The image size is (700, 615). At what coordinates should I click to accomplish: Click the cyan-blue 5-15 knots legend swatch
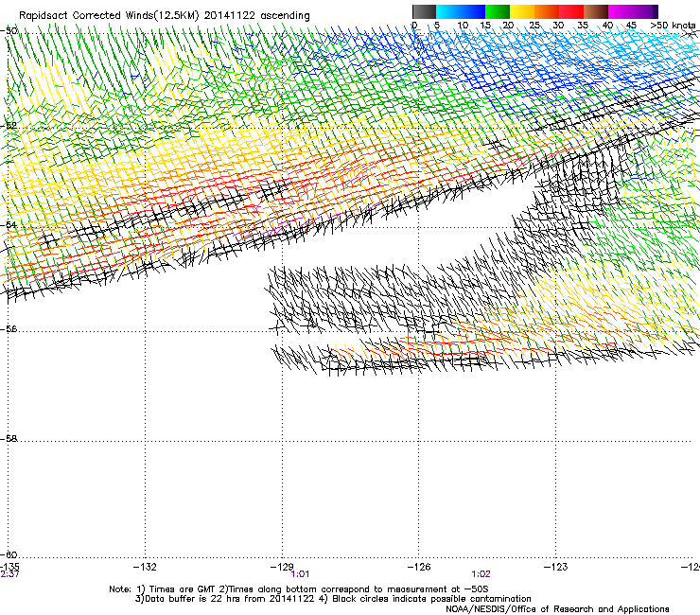(461, 11)
